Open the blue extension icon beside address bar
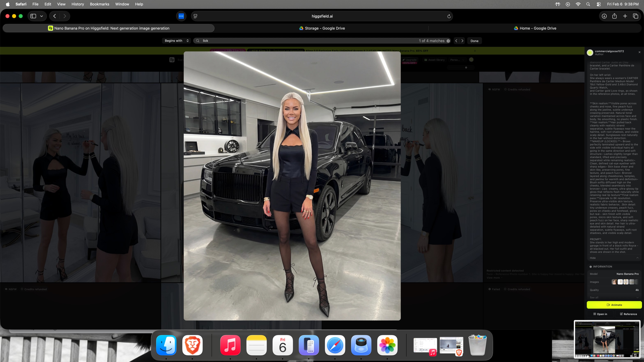The image size is (644, 362). pyautogui.click(x=181, y=16)
